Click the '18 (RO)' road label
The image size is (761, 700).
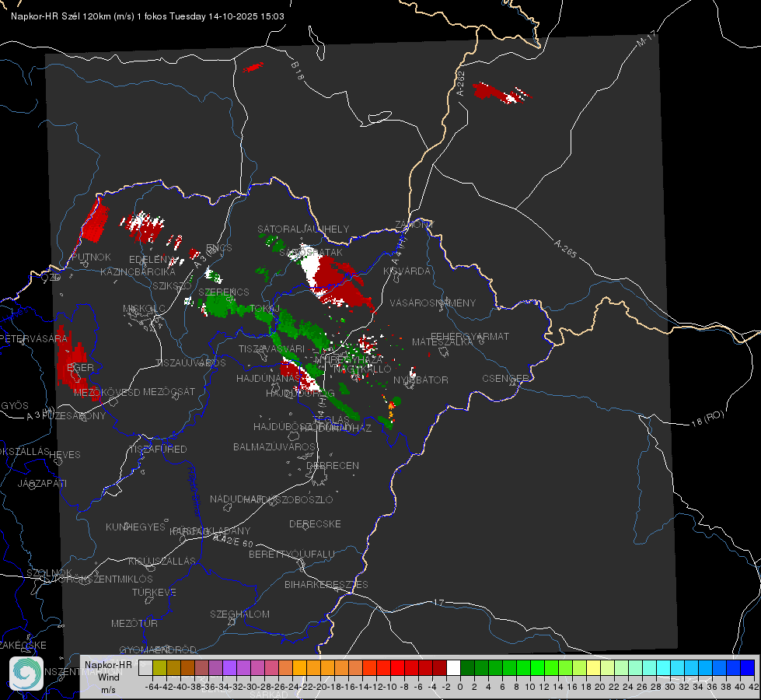(x=707, y=418)
